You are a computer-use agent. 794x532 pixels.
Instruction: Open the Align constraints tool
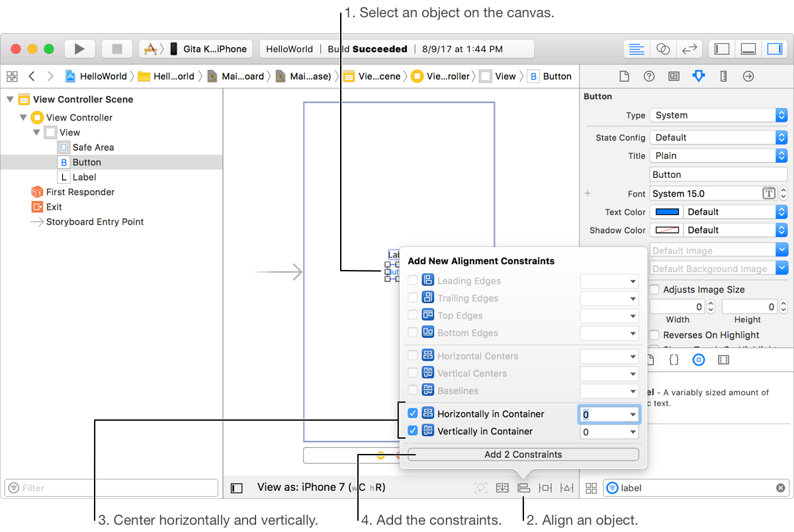(x=523, y=488)
